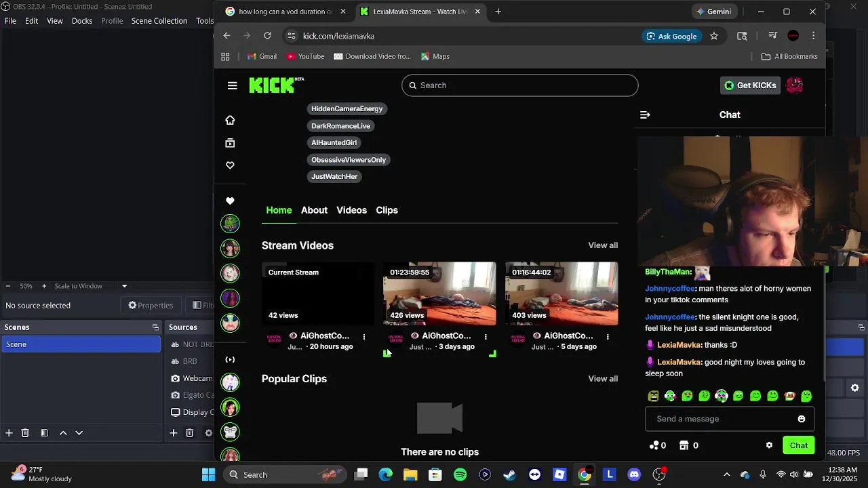The image size is (868, 488).
Task: Open OBS Docks menu
Action: [82, 20]
